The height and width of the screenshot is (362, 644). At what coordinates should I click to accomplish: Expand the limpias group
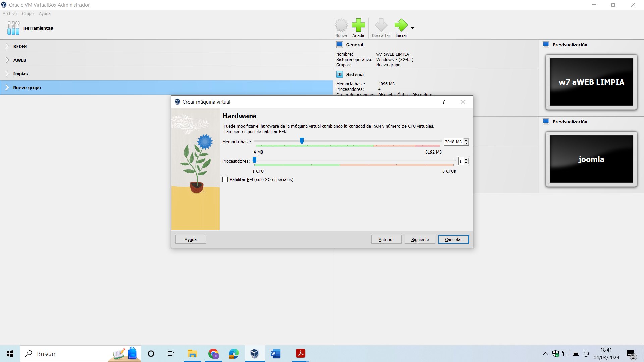coord(7,74)
